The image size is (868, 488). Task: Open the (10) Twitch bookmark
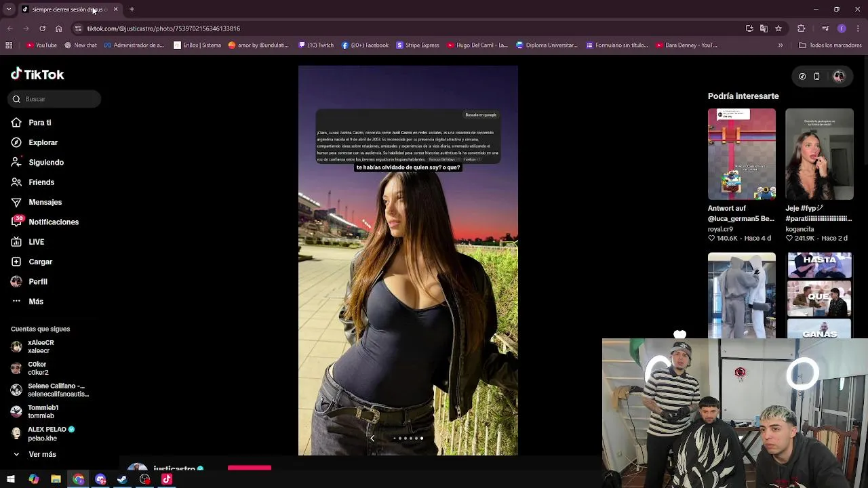click(x=316, y=45)
